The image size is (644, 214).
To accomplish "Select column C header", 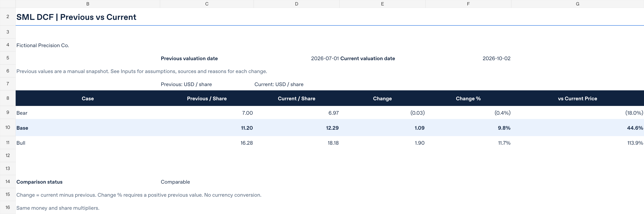I will pyautogui.click(x=207, y=4).
